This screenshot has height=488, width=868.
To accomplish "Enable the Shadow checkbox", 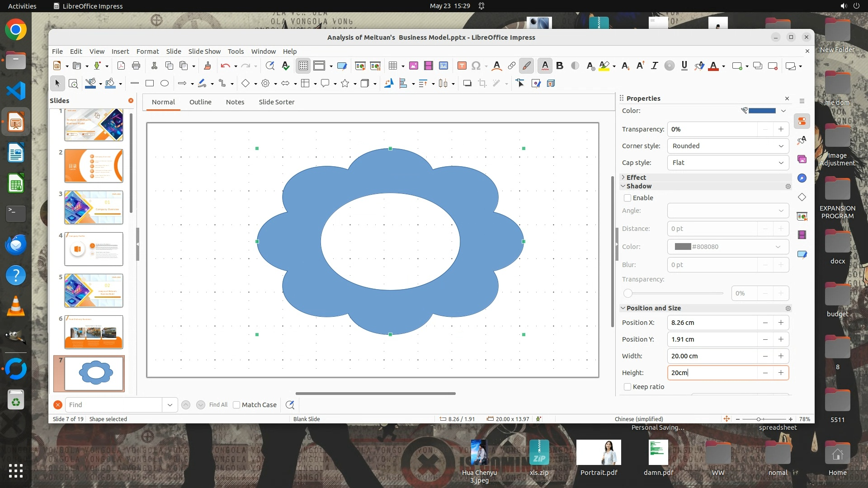I will click(627, 198).
